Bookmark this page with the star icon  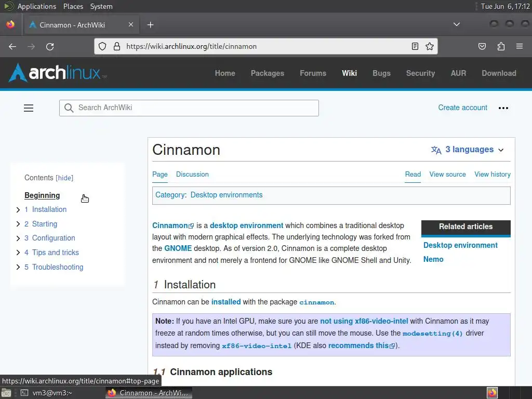coord(430,46)
